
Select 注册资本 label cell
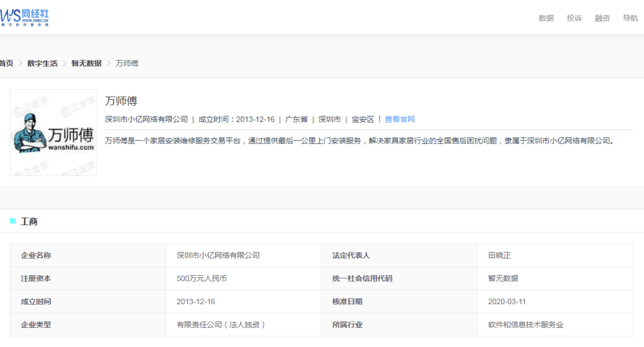click(x=88, y=278)
